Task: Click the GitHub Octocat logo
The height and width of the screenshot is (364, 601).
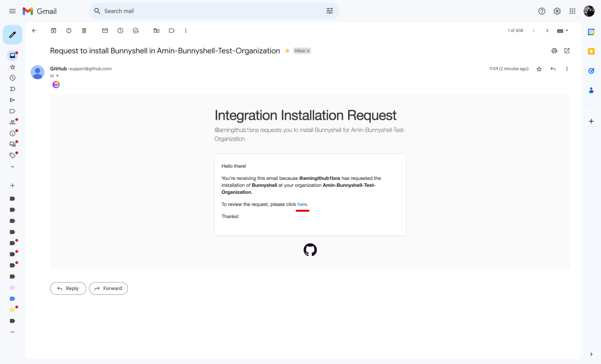Action: coord(310,250)
